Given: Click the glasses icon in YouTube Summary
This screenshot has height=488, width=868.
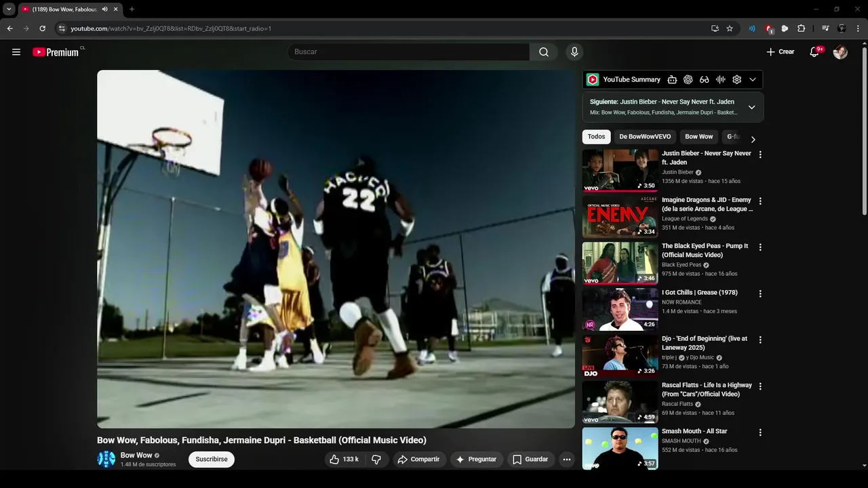Looking at the screenshot, I should click(x=705, y=79).
